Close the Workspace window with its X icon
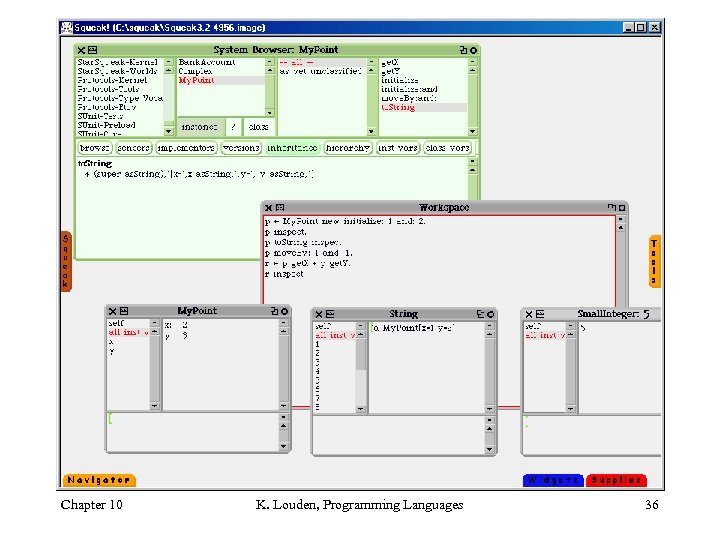Viewport: 720px width, 540px height. 269,208
